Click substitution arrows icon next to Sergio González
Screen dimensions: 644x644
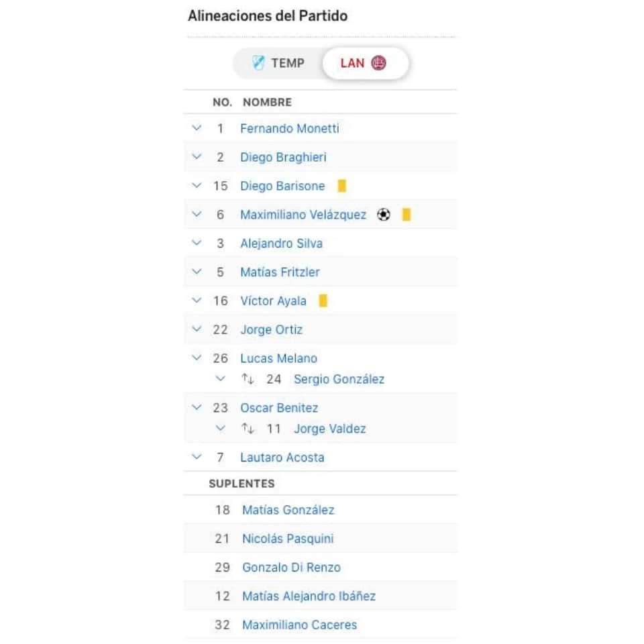coord(248,378)
